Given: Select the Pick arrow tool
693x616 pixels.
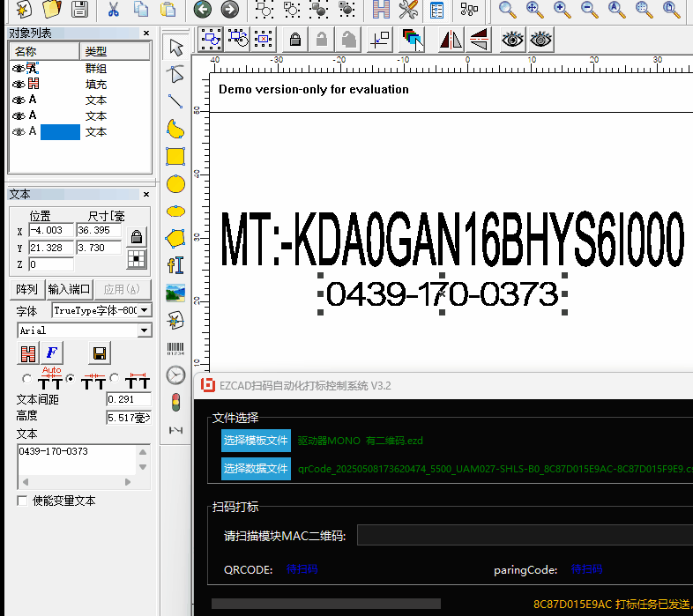Looking at the screenshot, I should 176,48.
